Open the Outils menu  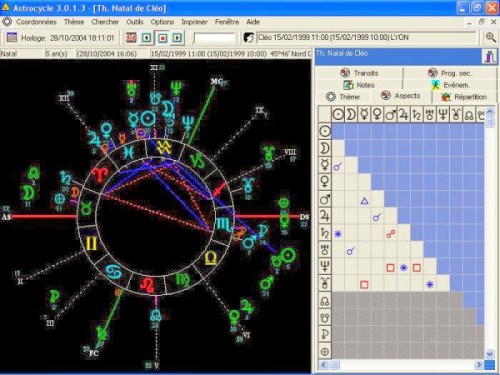pyautogui.click(x=135, y=22)
